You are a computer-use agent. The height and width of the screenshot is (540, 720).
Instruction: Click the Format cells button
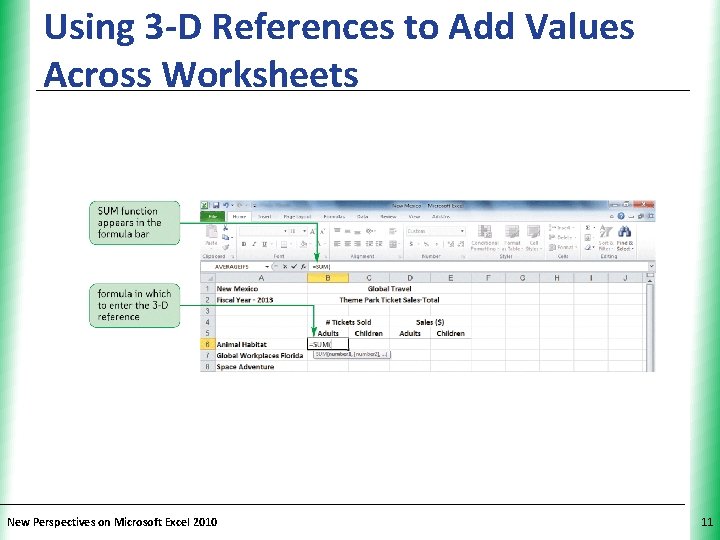click(562, 247)
